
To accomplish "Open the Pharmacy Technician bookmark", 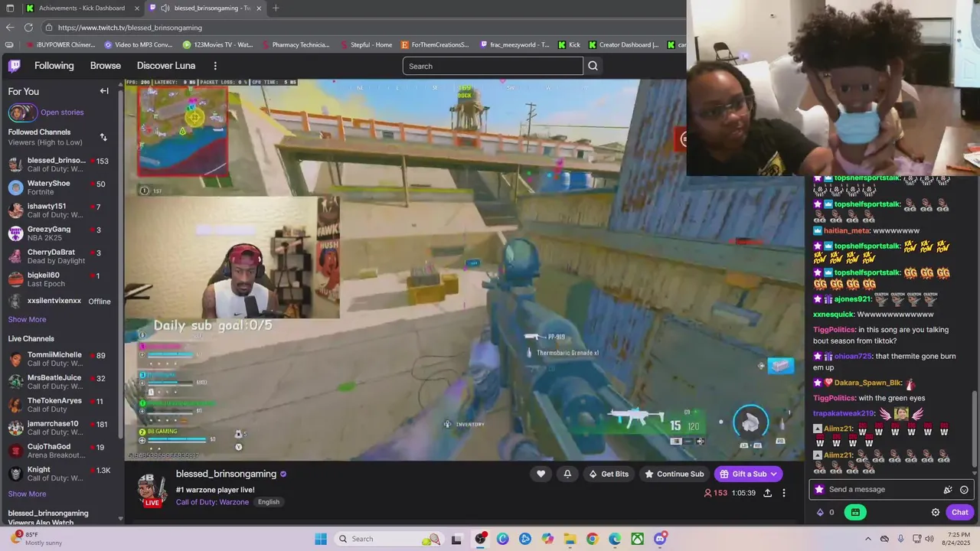I will tap(295, 44).
